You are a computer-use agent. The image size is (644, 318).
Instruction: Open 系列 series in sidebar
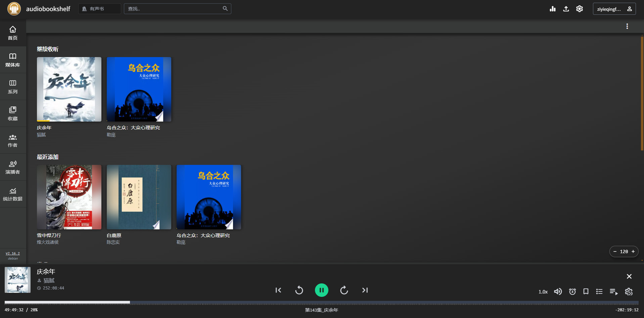coord(13,87)
